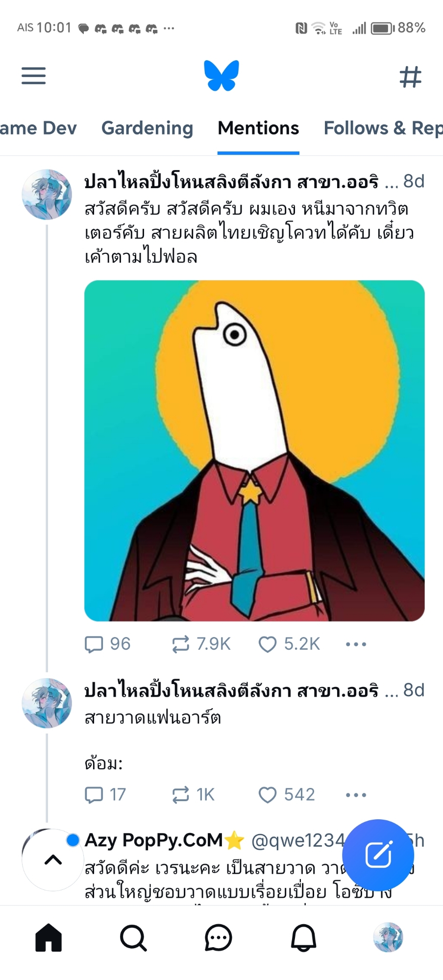Open more options on the first post
This screenshot has width=443, height=980.
pos(356,644)
